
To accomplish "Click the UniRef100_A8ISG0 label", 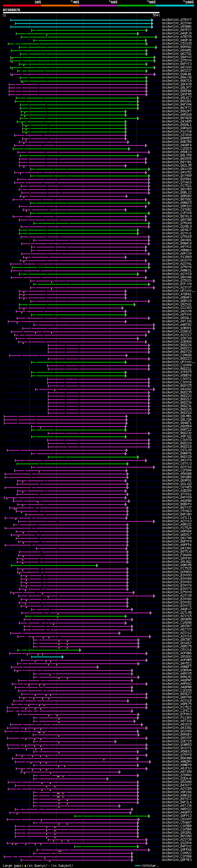I will pyautogui.click(x=177, y=67).
